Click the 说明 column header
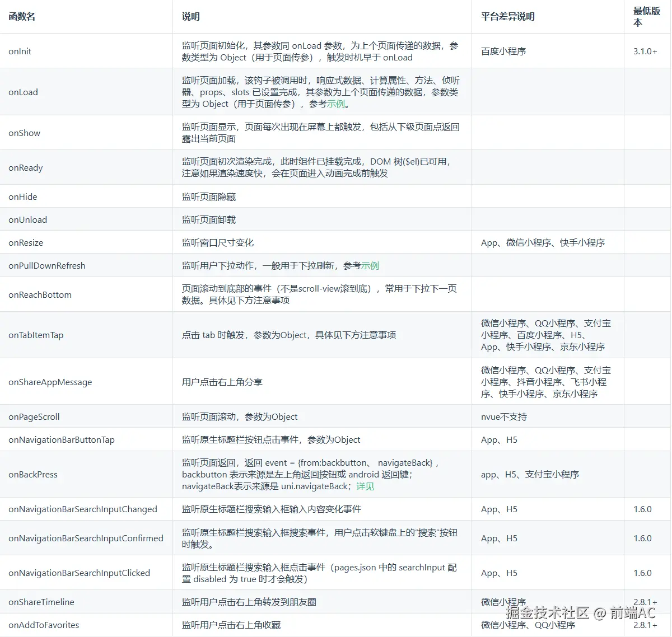The height and width of the screenshot is (637, 672). click(189, 16)
